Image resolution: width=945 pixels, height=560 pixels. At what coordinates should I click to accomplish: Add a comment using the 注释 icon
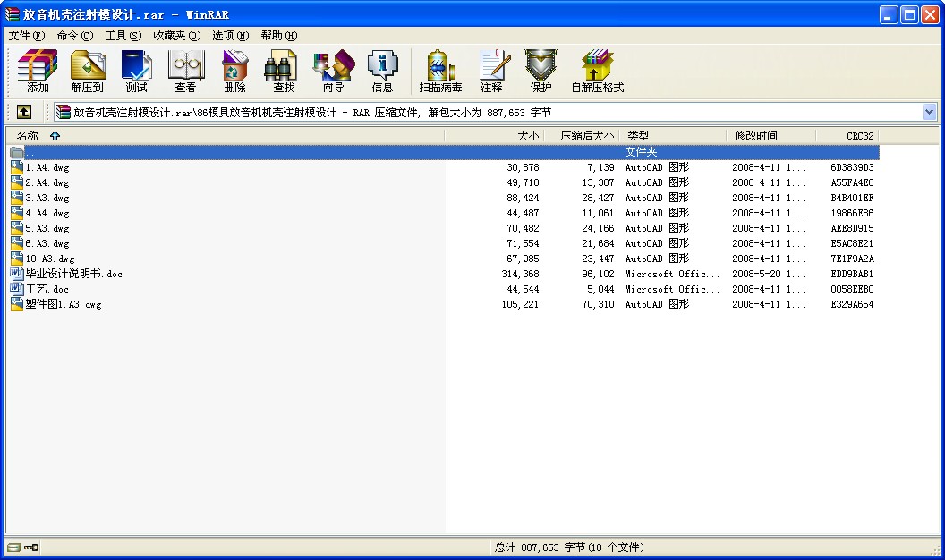490,71
